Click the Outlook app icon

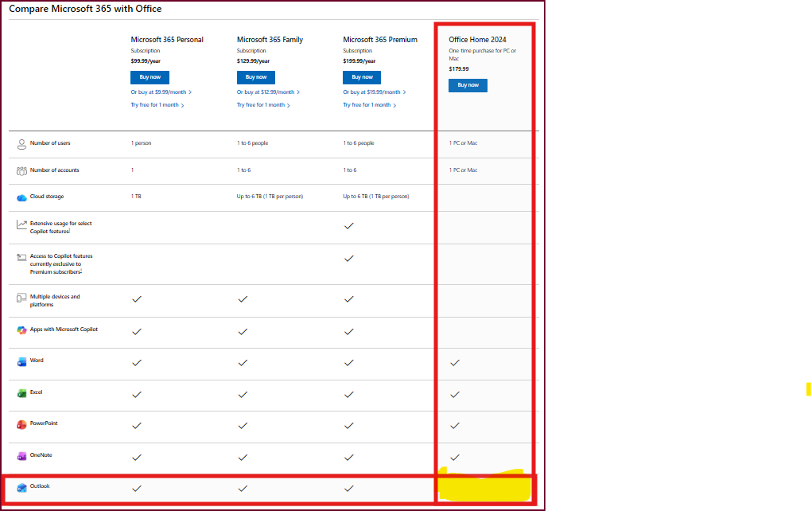(x=21, y=488)
